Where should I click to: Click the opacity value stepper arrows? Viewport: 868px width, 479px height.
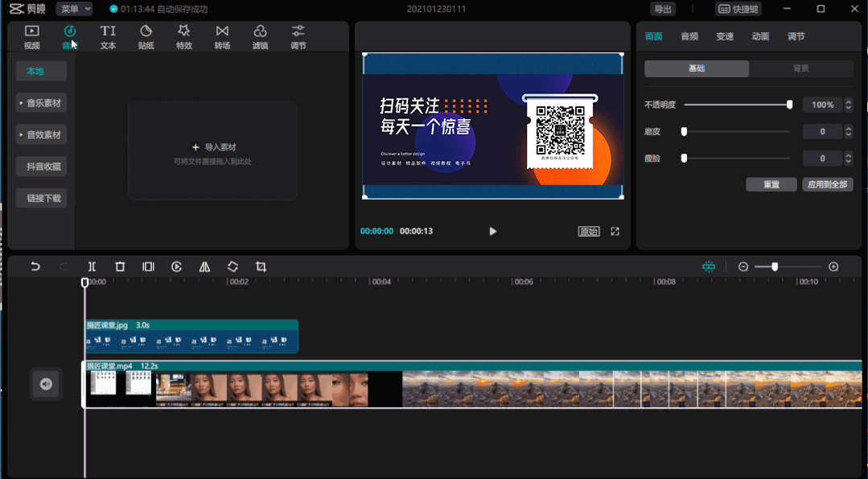point(849,105)
